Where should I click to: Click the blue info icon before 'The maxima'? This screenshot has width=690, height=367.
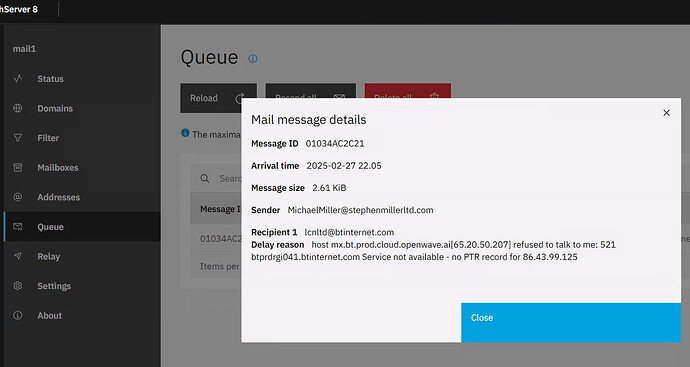[185, 133]
